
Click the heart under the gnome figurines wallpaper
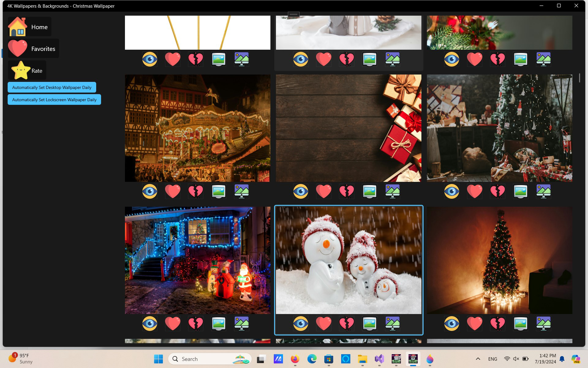[x=323, y=59]
